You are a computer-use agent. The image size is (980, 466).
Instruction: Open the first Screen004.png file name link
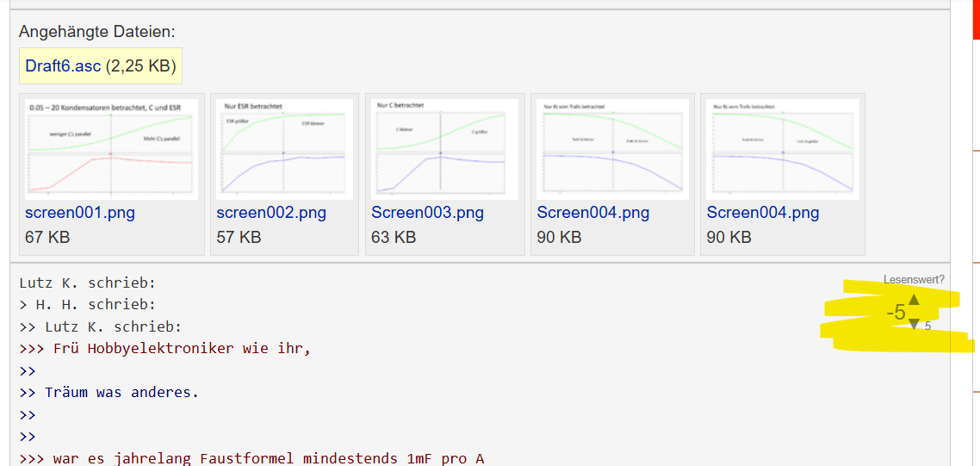(593, 213)
